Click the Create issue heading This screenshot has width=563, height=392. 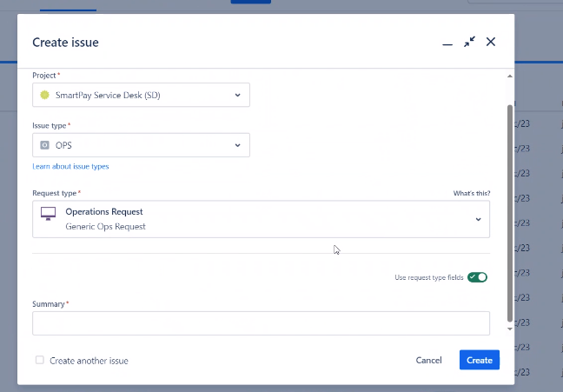pyautogui.click(x=65, y=43)
